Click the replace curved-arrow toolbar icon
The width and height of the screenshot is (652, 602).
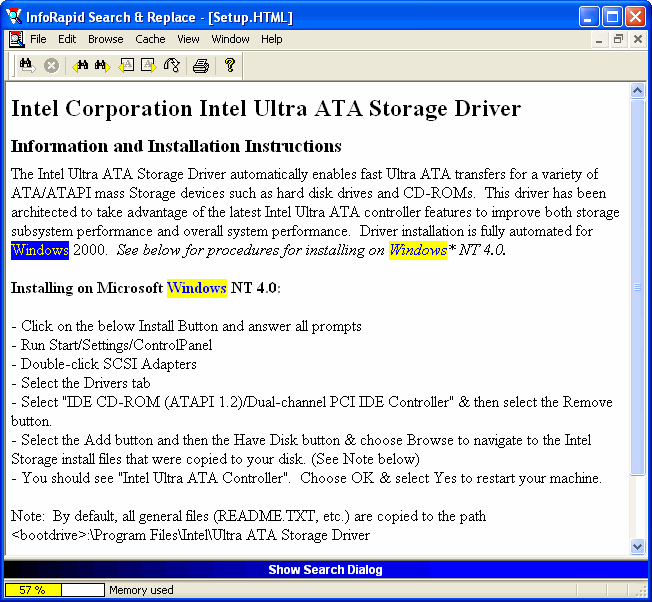(172, 66)
